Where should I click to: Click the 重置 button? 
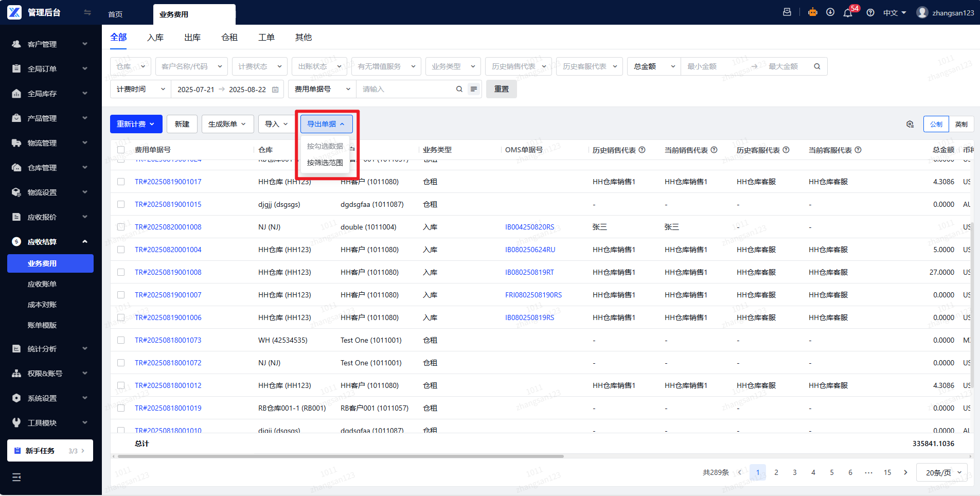tap(501, 89)
